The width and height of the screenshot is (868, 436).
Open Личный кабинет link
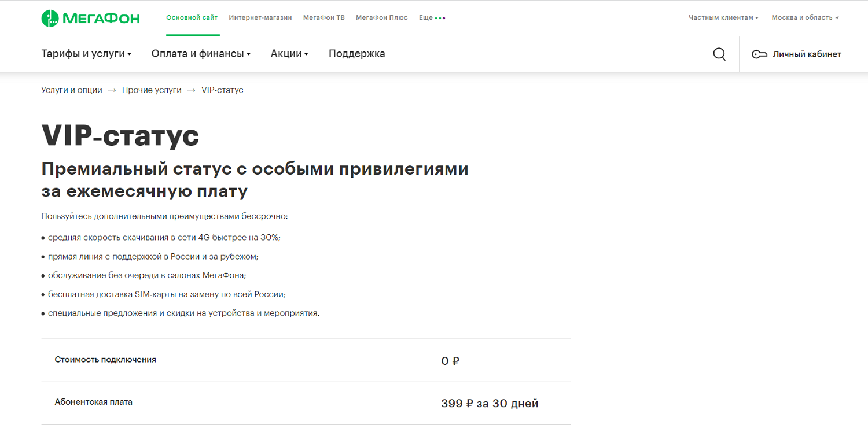(807, 54)
